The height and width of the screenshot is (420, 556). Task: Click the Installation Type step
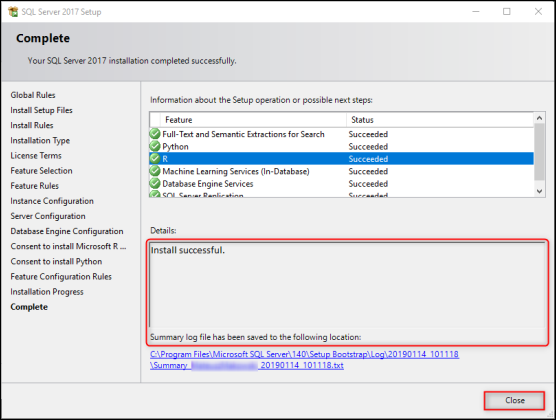[40, 140]
